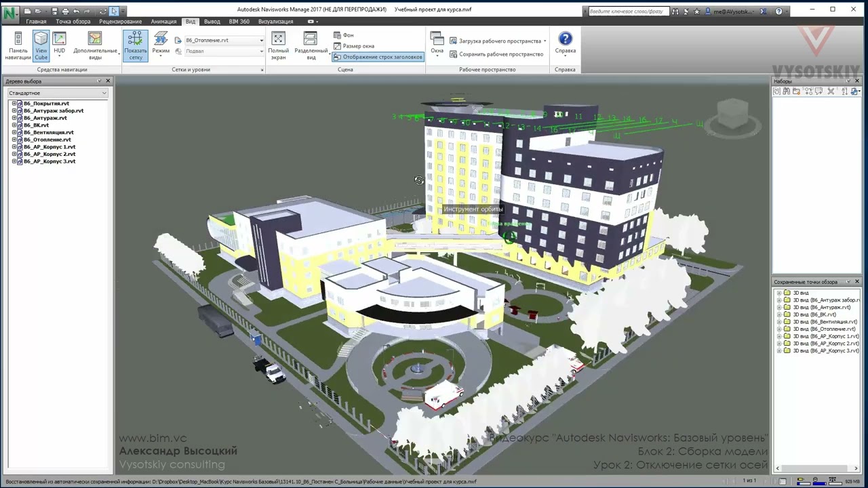Open the BIM 360 tab
The image size is (868, 488).
[x=239, y=22]
